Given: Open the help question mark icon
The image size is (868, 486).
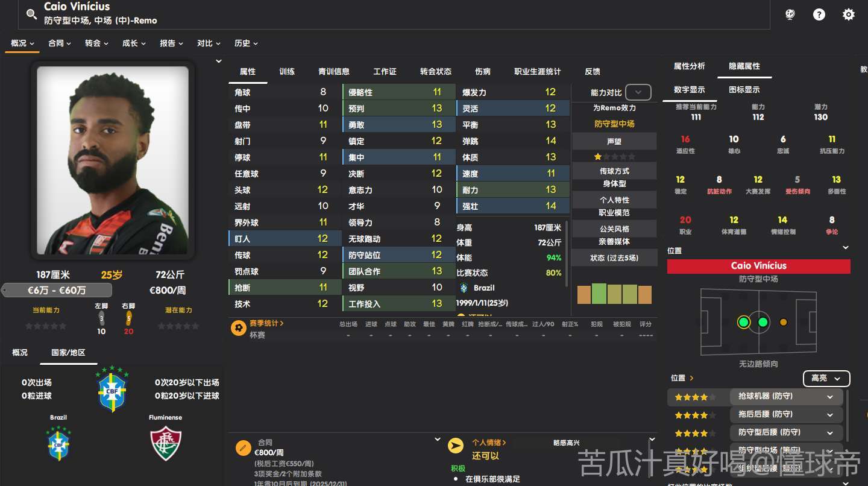Looking at the screenshot, I should point(819,14).
